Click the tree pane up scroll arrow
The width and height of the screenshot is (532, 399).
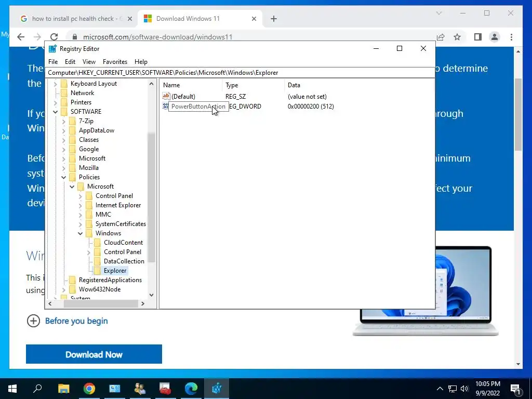(151, 84)
